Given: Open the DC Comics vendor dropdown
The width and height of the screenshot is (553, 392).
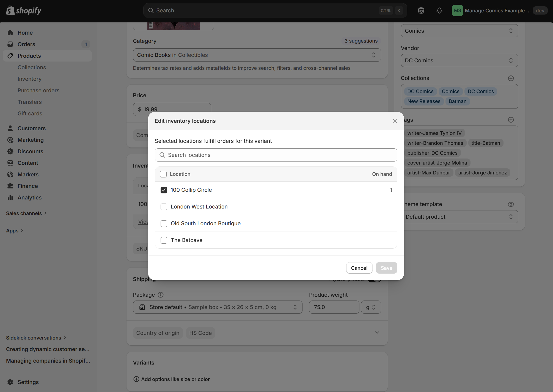Looking at the screenshot, I should tap(459, 60).
